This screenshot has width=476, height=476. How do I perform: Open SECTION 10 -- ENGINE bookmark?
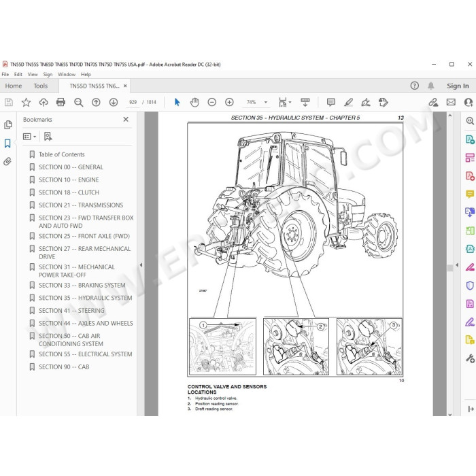click(x=69, y=180)
